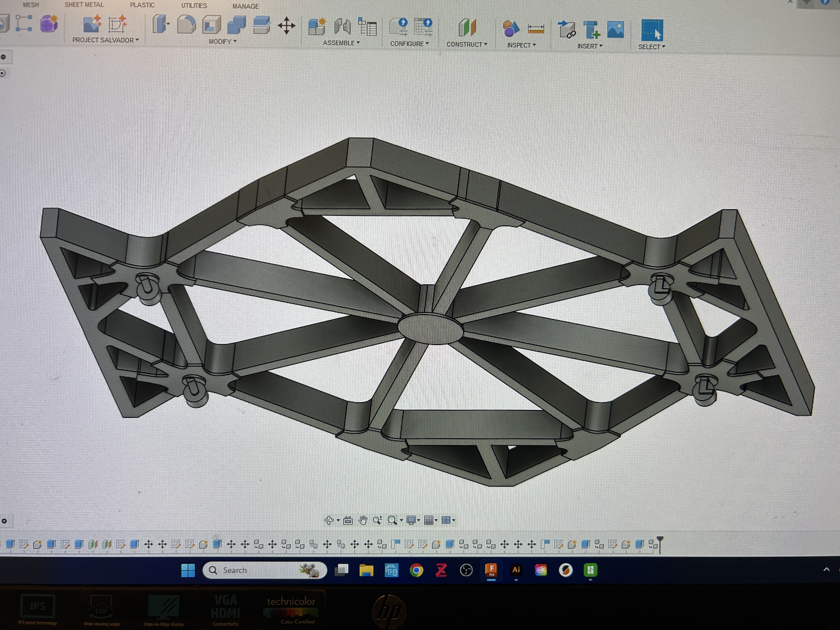Show hidden system tray icons chevron
840x630 pixels.
point(826,569)
